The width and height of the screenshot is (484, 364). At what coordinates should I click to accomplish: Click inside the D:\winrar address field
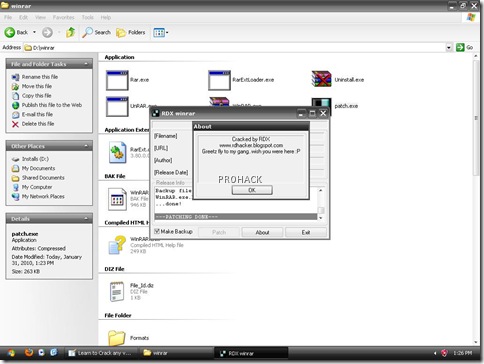[235, 48]
